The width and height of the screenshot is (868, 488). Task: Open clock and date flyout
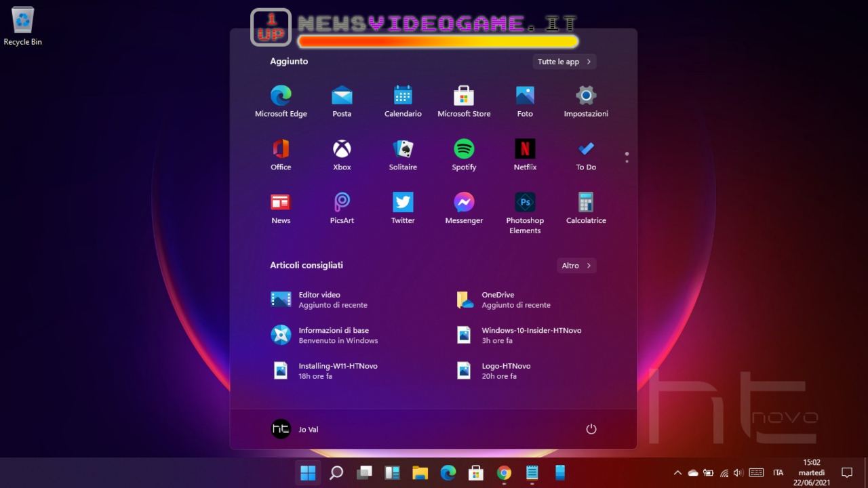[811, 472]
